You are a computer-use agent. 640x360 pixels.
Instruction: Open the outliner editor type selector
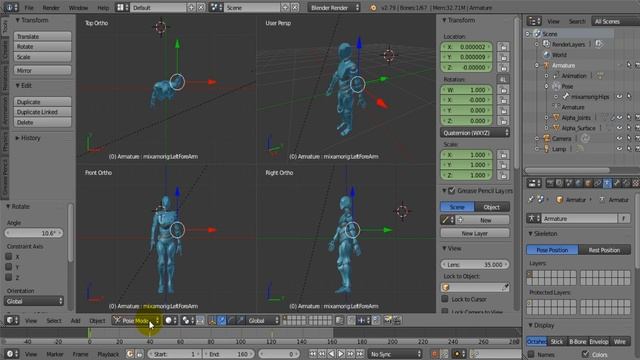pos(534,21)
